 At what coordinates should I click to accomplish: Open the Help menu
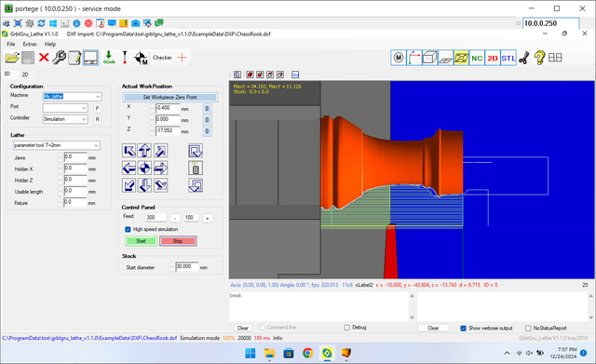tap(50, 44)
